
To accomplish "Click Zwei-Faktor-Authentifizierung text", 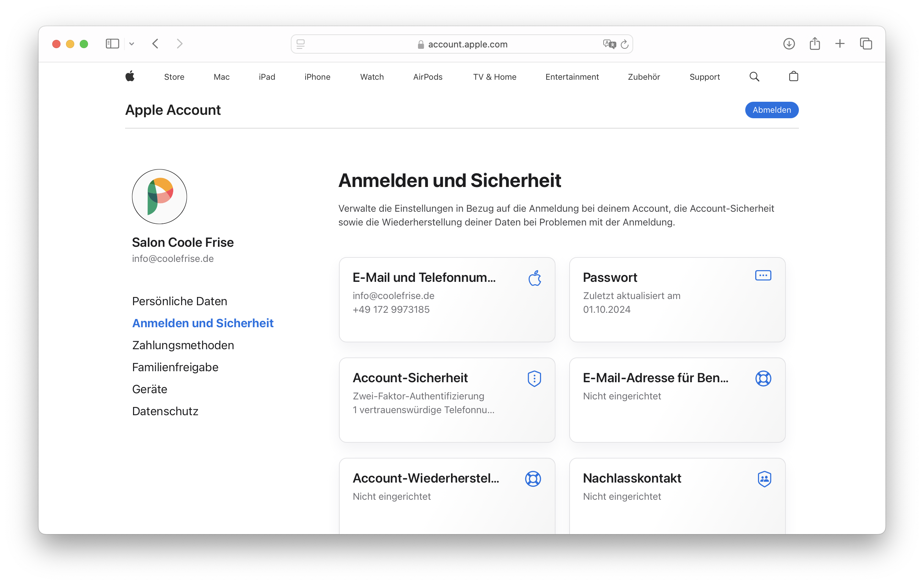I will coord(418,396).
